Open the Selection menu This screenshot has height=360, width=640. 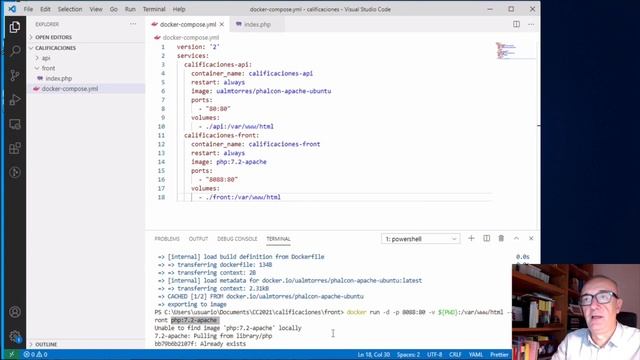pos(70,9)
